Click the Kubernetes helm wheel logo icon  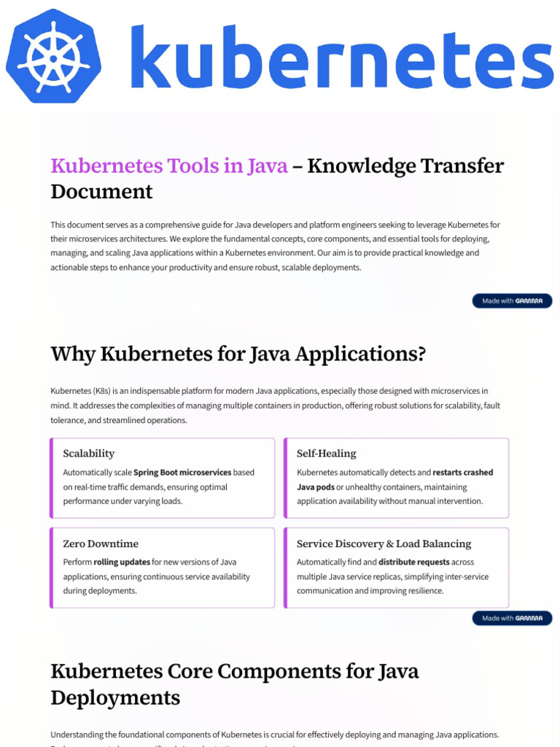[x=53, y=56]
